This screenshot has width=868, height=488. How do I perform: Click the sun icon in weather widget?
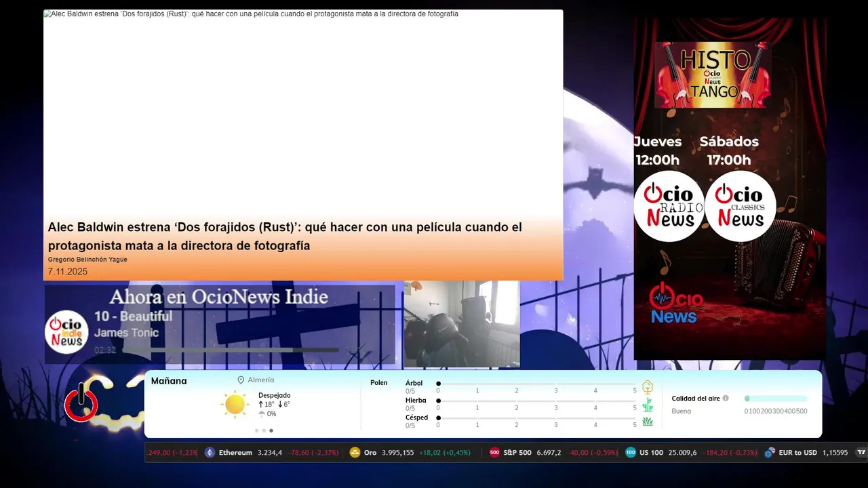coord(235,405)
